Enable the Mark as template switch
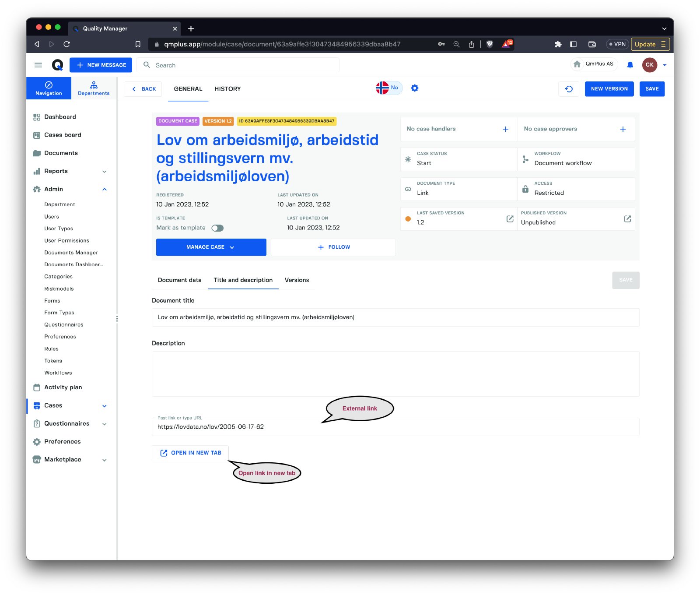Screen dimensions: 700x595 click(217, 228)
